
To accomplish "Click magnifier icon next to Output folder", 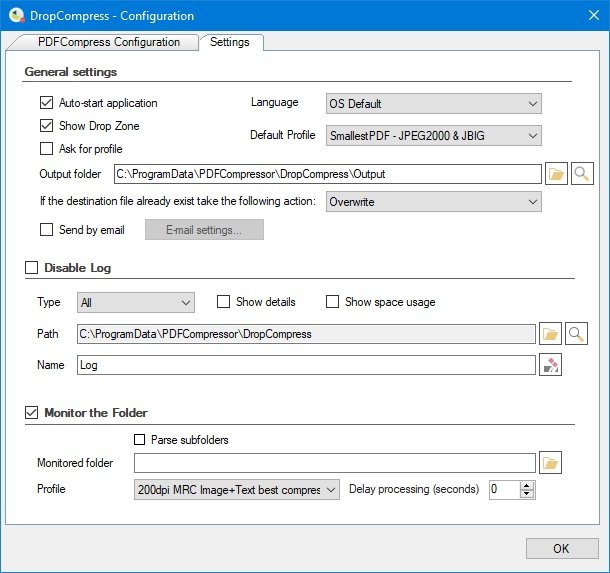I will pyautogui.click(x=582, y=174).
